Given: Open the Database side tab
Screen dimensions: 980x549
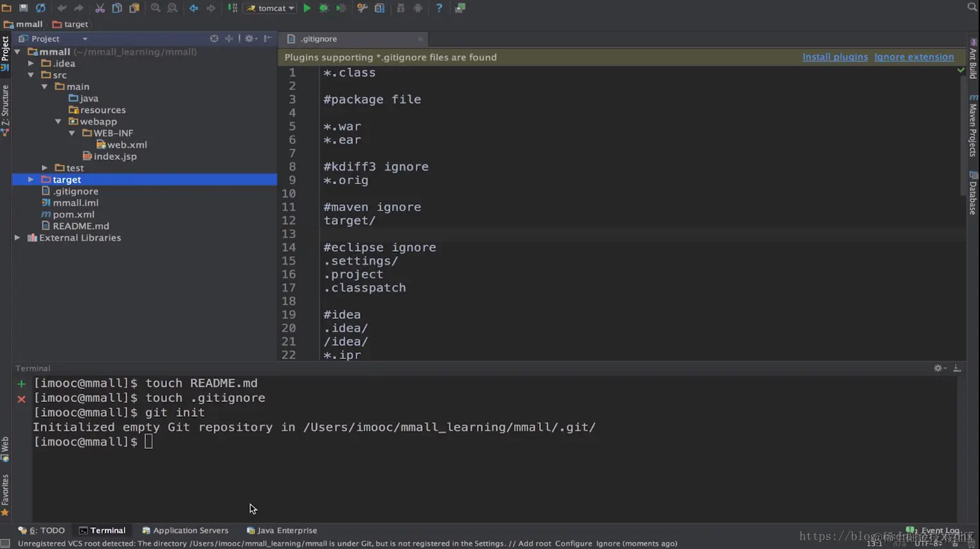Looking at the screenshot, I should (973, 193).
